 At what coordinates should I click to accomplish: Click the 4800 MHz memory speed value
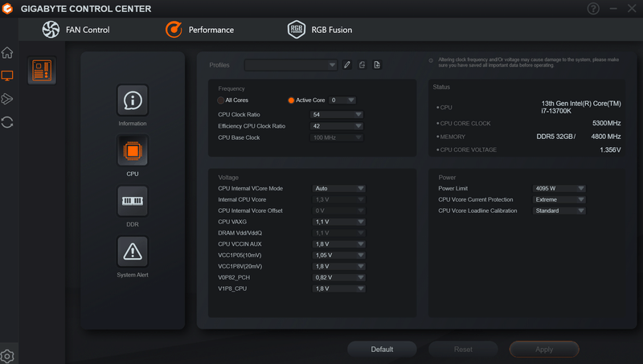pyautogui.click(x=606, y=137)
